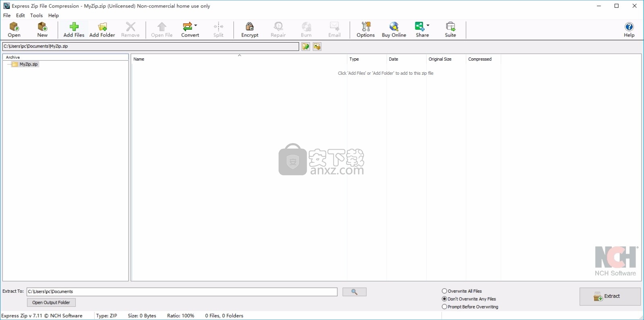Select Overwrite All Files option
This screenshot has width=644, height=320.
462,291
